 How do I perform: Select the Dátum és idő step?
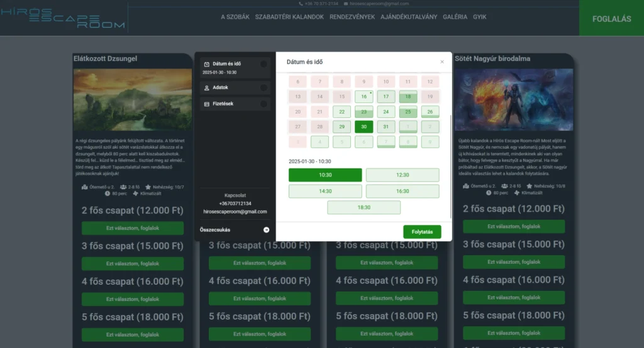pos(235,68)
